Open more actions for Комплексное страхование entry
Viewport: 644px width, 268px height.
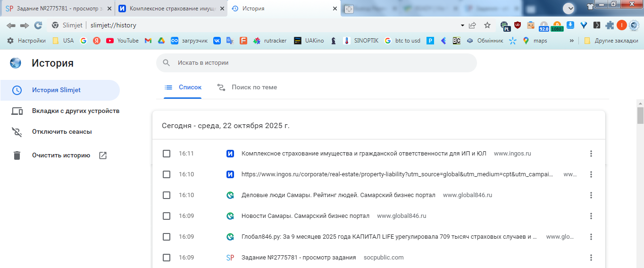[x=591, y=154]
